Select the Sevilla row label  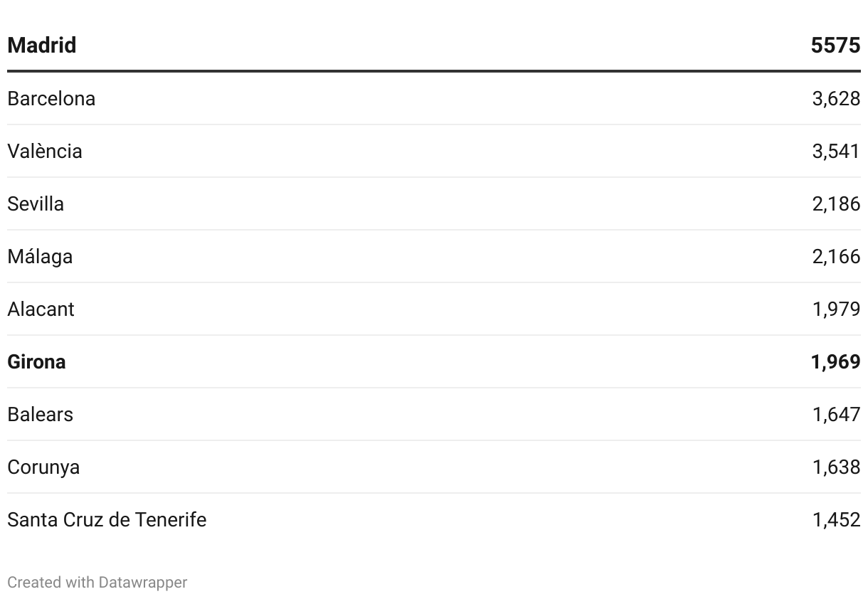[36, 203]
